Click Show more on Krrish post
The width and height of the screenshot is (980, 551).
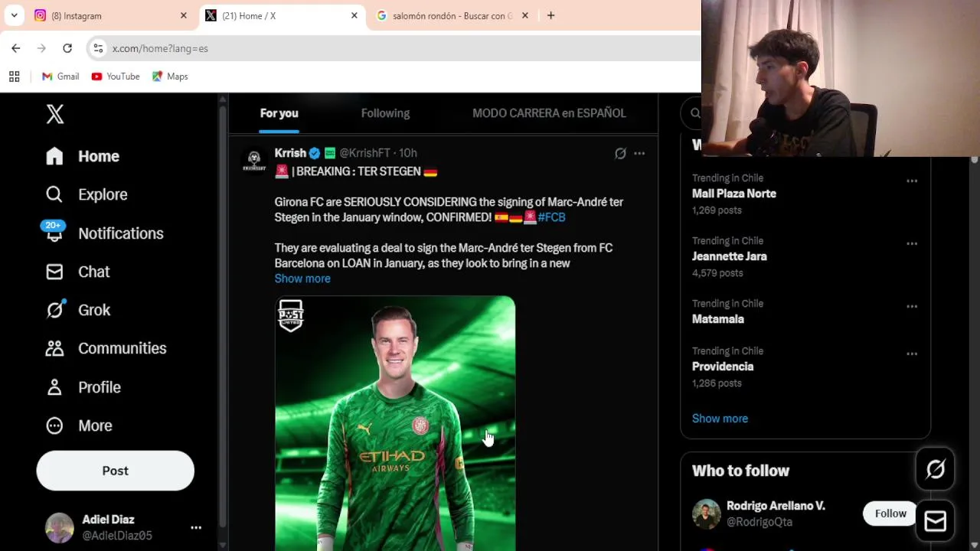(302, 279)
